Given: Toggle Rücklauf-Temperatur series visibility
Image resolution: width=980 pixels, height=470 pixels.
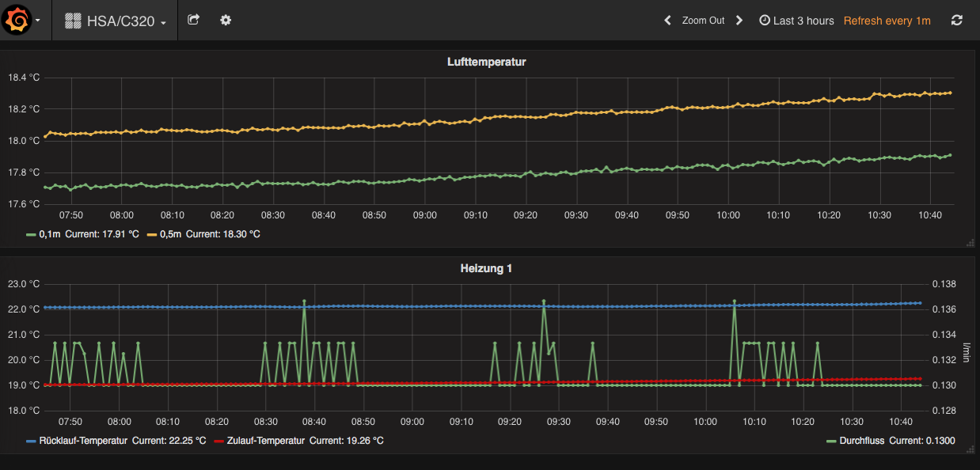Looking at the screenshot, I should coord(82,441).
